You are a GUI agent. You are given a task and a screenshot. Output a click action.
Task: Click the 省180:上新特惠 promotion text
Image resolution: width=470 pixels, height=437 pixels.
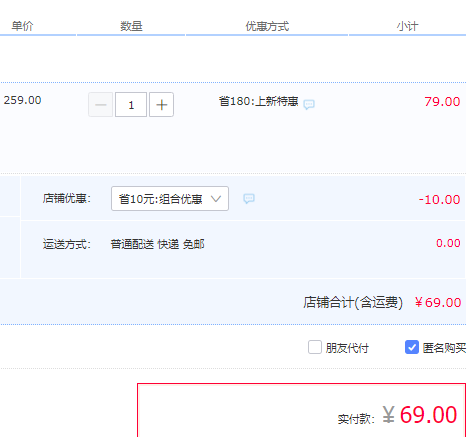pyautogui.click(x=258, y=101)
